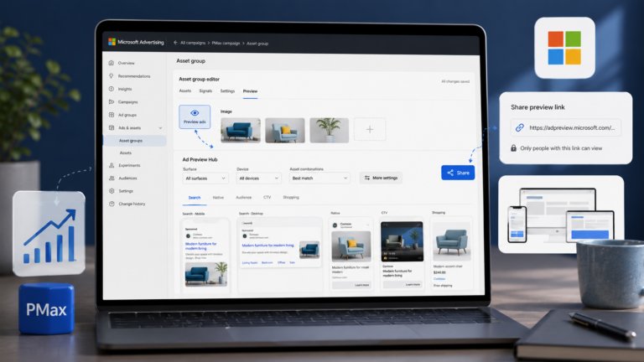Click the CTV video preview thumbnail

[402, 241]
